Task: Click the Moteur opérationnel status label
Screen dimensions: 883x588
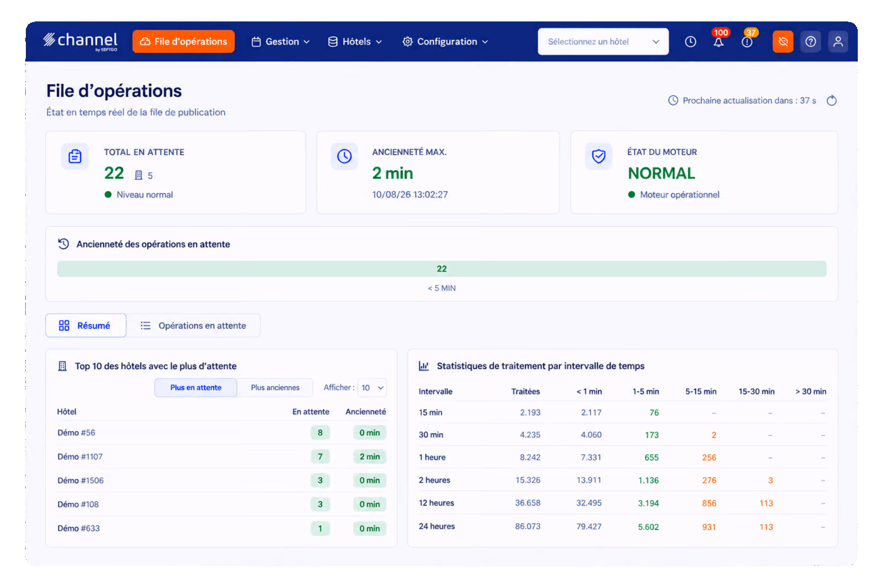Action: [679, 195]
